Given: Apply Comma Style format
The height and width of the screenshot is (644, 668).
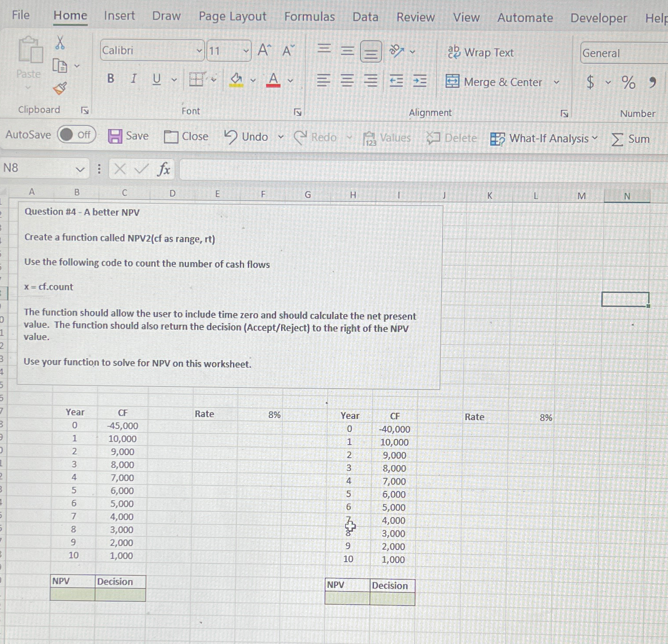Looking at the screenshot, I should (x=653, y=82).
